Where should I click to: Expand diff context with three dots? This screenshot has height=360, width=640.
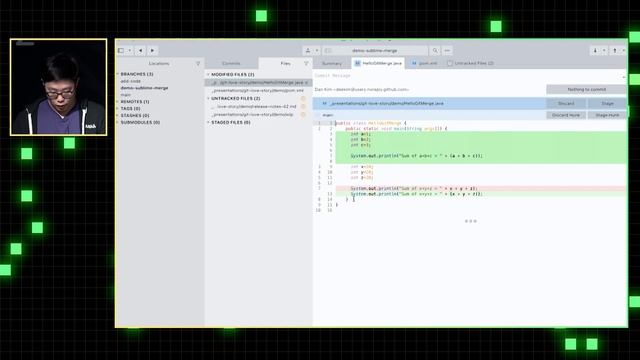coord(471,221)
